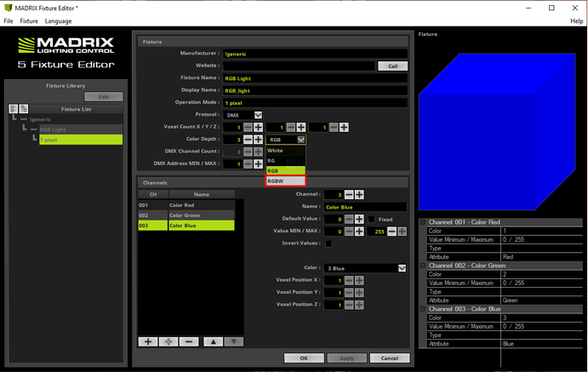
Task: Decrease Voxel Count Z with its minus button
Action: [x=334, y=127]
